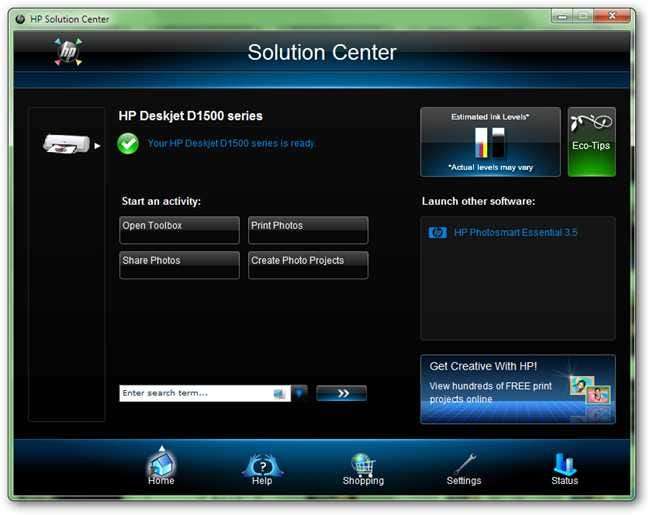Screen dimensions: 650x515
Task: Open the printer is ready status link
Action: [231, 143]
